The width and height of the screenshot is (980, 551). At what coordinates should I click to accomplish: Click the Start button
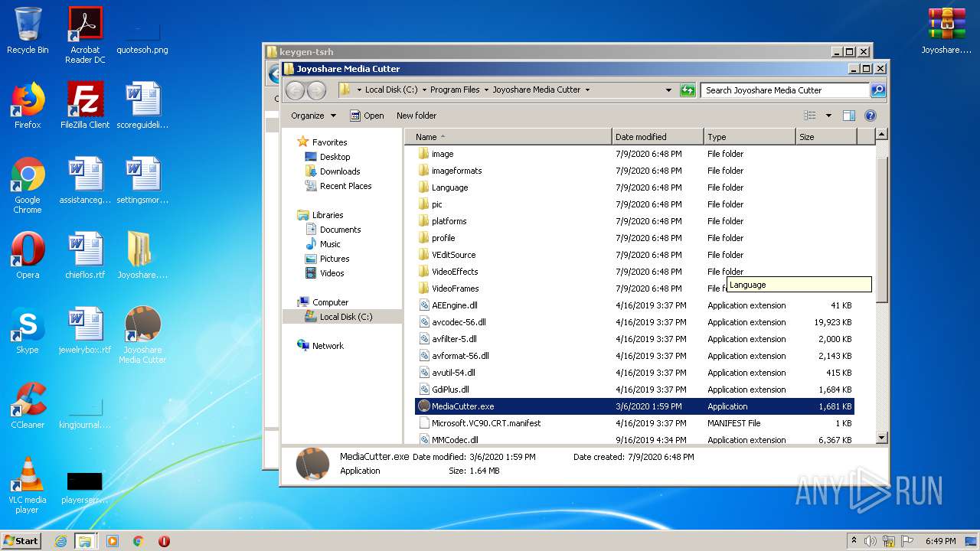(21, 541)
